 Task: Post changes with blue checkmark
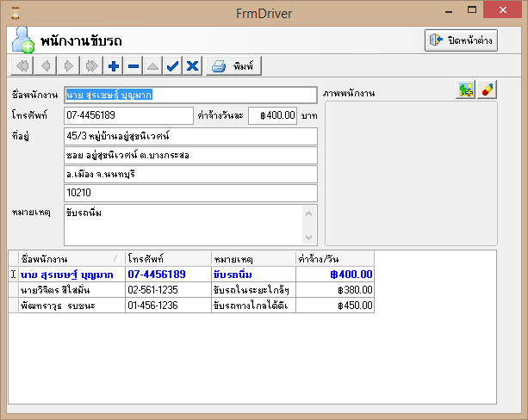point(173,65)
